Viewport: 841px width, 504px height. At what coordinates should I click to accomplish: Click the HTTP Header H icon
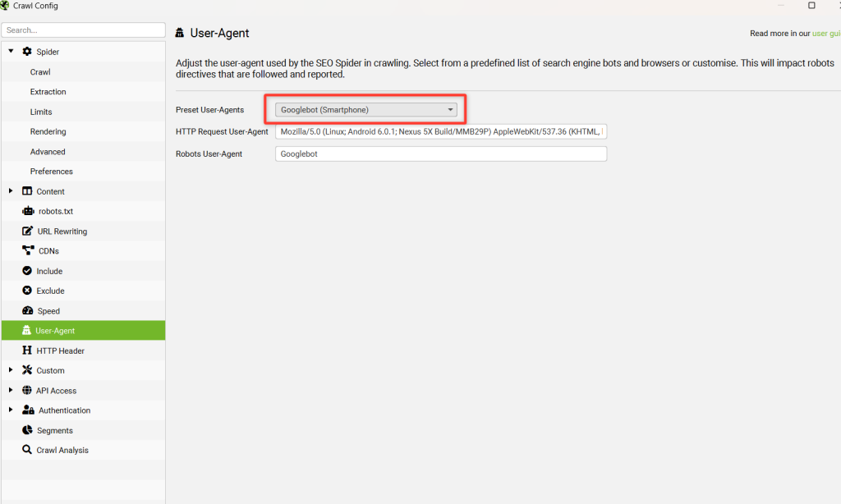point(27,351)
